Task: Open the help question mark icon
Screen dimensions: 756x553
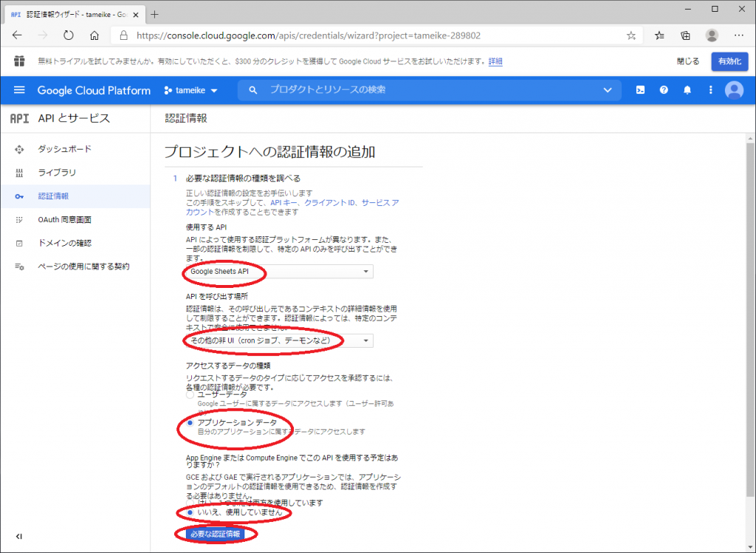Action: [664, 90]
